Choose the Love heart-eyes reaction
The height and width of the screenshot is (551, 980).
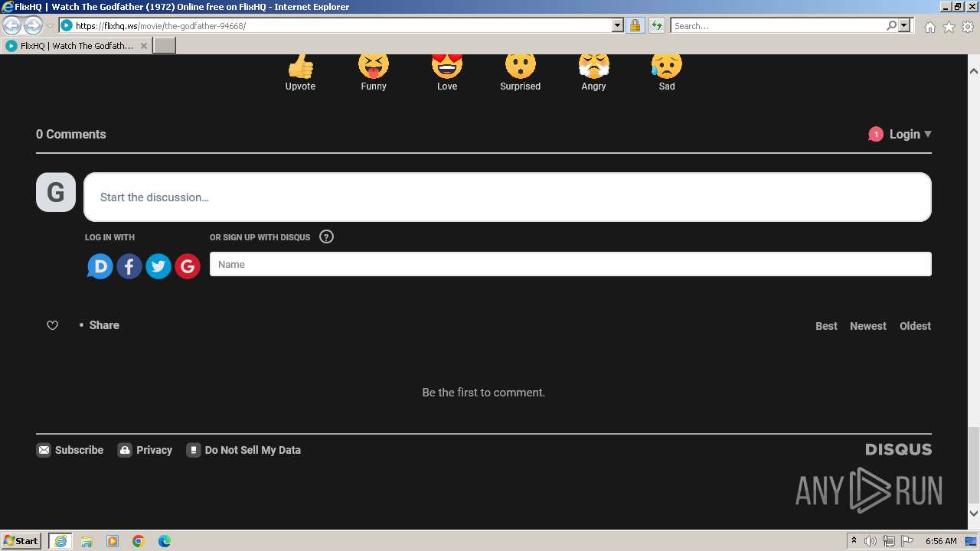[447, 67]
